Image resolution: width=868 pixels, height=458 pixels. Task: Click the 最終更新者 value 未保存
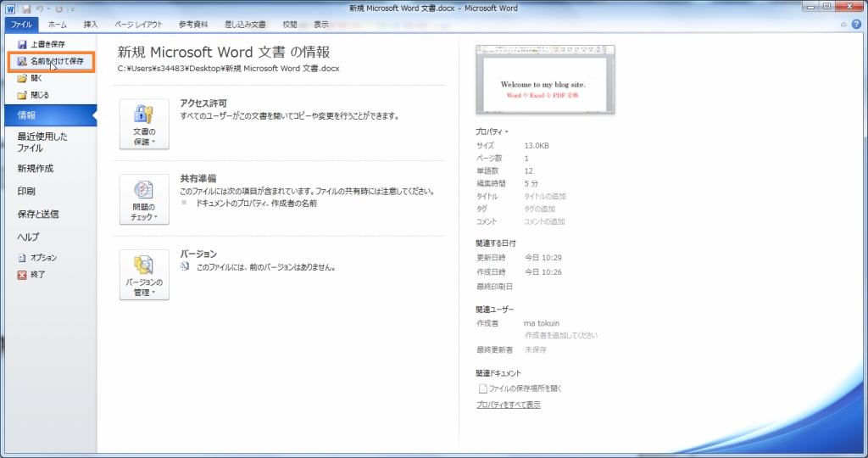point(536,350)
